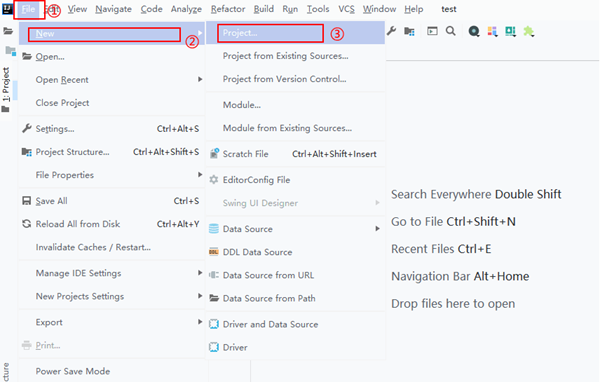Click the gear icon beside EditorConfig File
This screenshot has height=382, width=600.
pyautogui.click(x=214, y=180)
